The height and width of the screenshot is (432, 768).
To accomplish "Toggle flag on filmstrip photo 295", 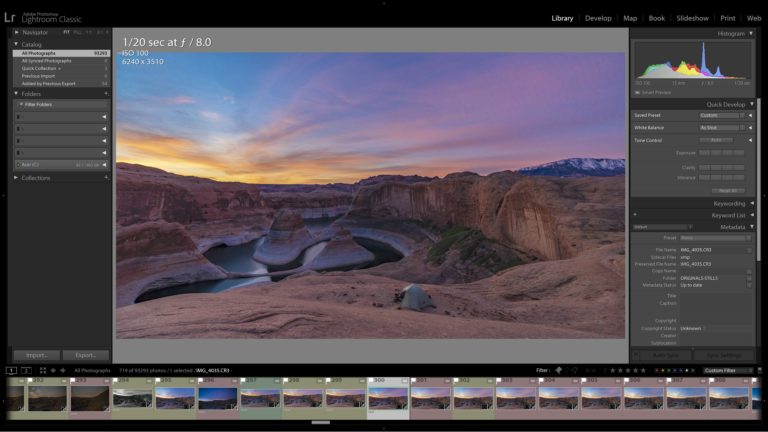I will [x=158, y=380].
